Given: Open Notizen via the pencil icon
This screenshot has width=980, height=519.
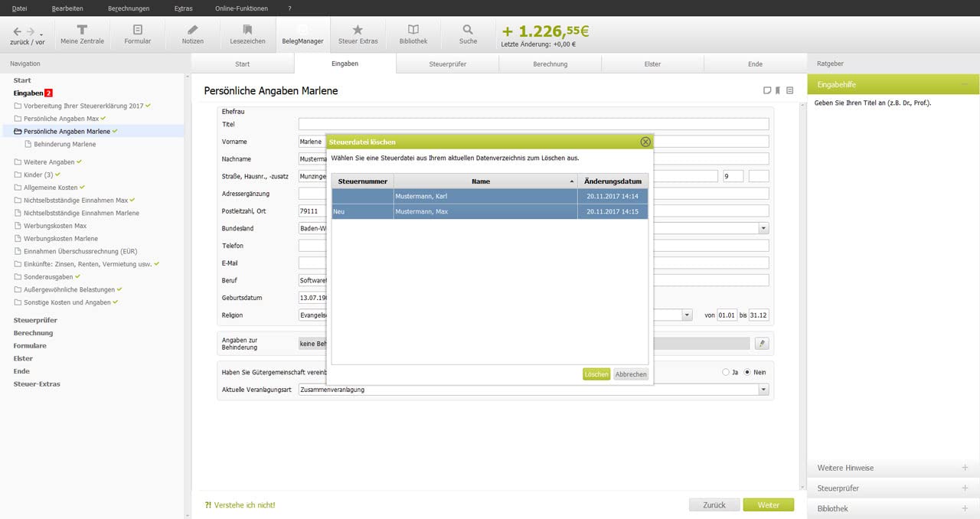Looking at the screenshot, I should pos(192,34).
